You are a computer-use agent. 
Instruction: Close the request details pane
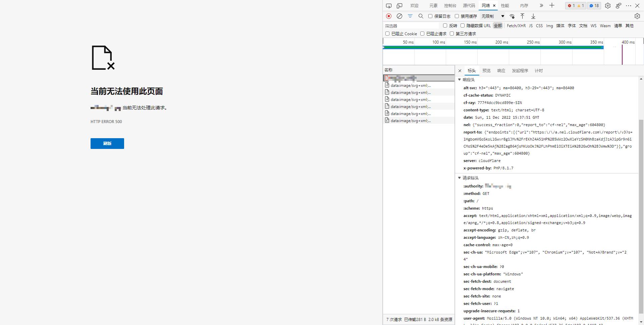tap(460, 71)
